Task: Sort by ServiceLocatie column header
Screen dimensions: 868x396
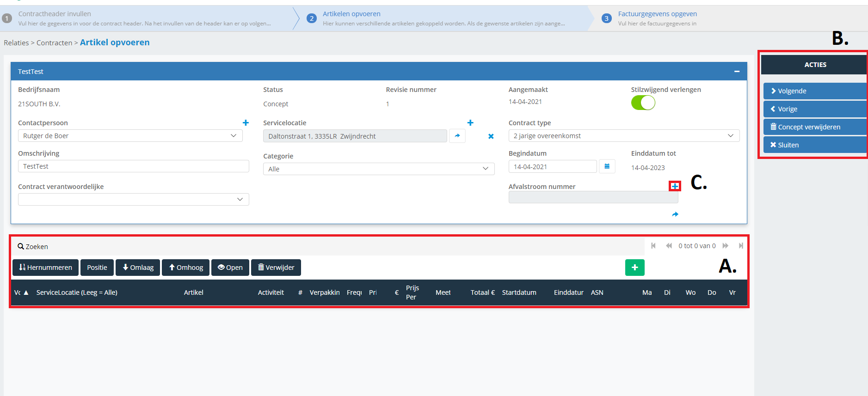Action: [77, 292]
